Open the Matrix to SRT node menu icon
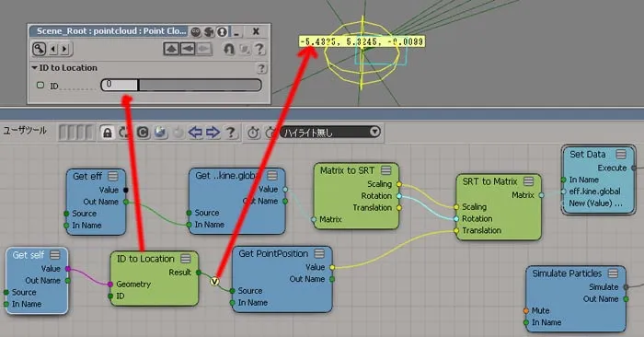The image size is (644, 337). point(385,170)
